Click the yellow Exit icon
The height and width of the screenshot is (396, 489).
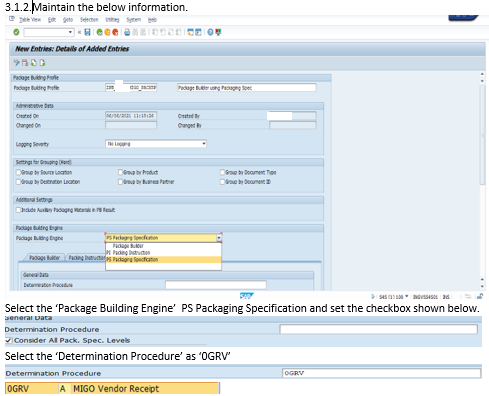[107, 32]
